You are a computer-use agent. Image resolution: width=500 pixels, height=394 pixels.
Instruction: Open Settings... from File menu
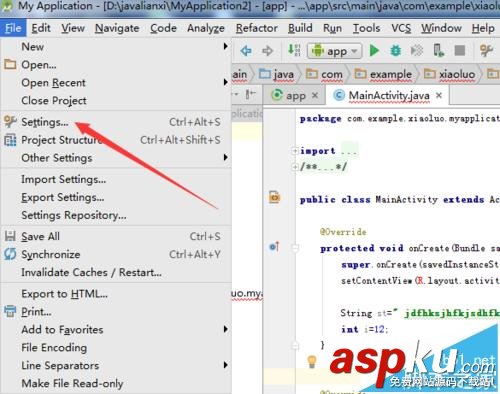click(x=116, y=122)
